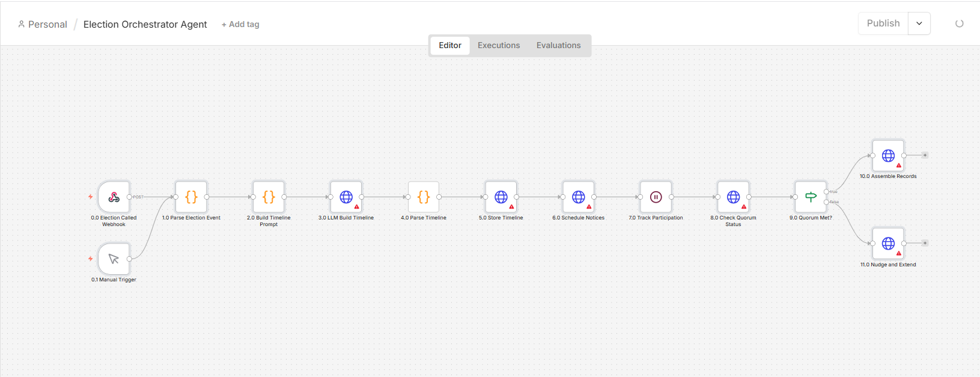Click the '8.0 Check Quorum Status' label
This screenshot has height=377, width=980.
point(734,221)
